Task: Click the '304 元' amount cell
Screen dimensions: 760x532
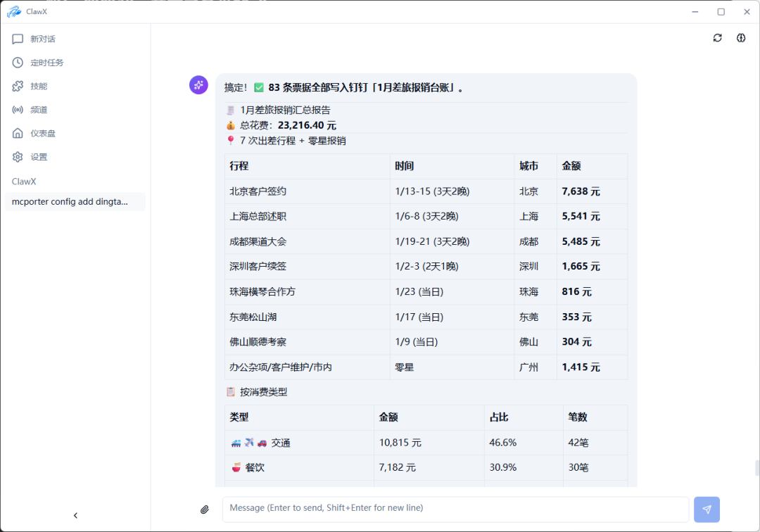Action: point(592,342)
